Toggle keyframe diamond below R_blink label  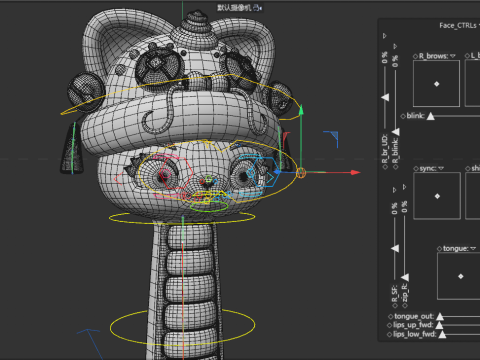395,167
